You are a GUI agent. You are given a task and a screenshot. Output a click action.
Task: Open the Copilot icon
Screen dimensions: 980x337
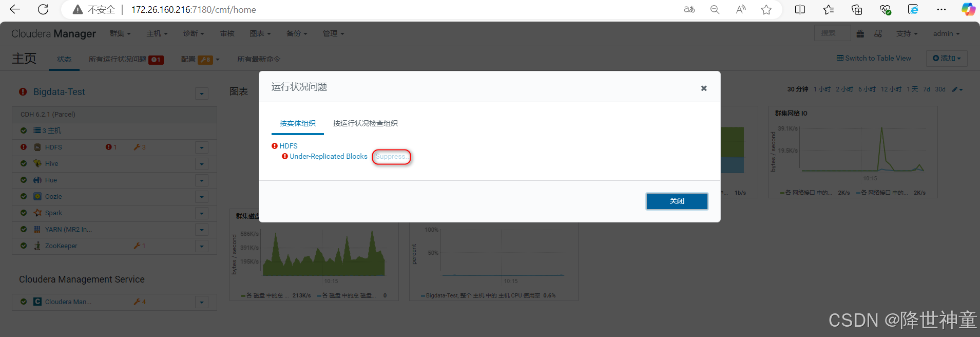tap(968, 9)
